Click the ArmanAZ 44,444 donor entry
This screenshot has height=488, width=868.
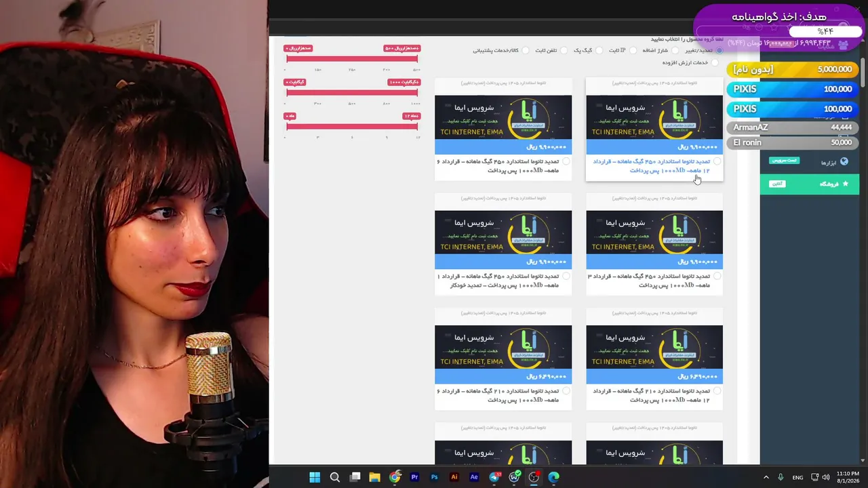[793, 127]
